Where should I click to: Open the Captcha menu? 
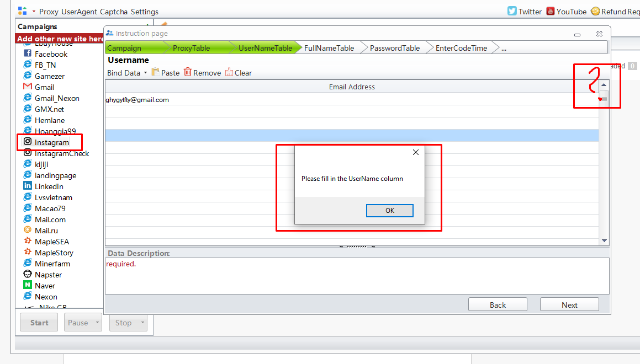point(113,12)
